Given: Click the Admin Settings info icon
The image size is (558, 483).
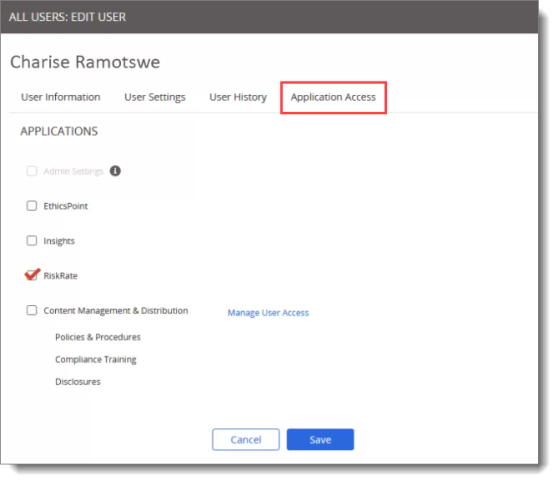Looking at the screenshot, I should 115,171.
